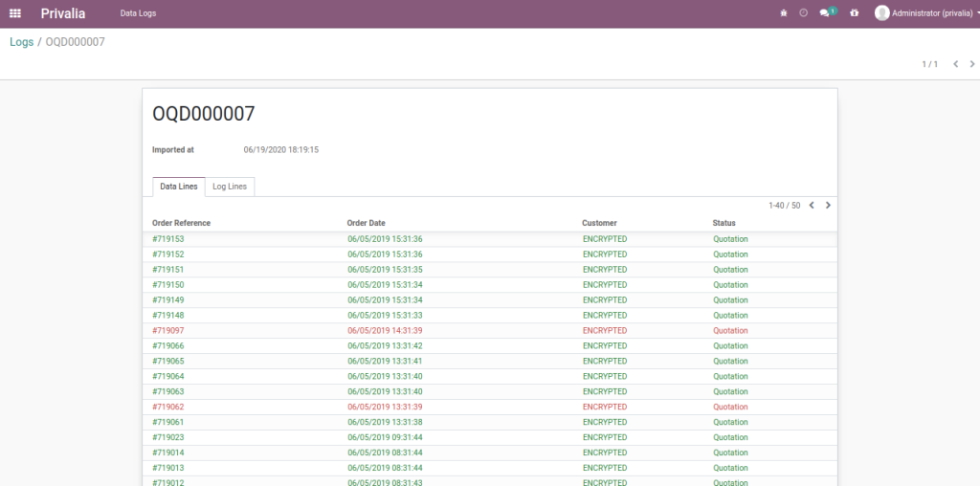Open order row #719023
Screen dimensions: 980x486
pos(490,437)
